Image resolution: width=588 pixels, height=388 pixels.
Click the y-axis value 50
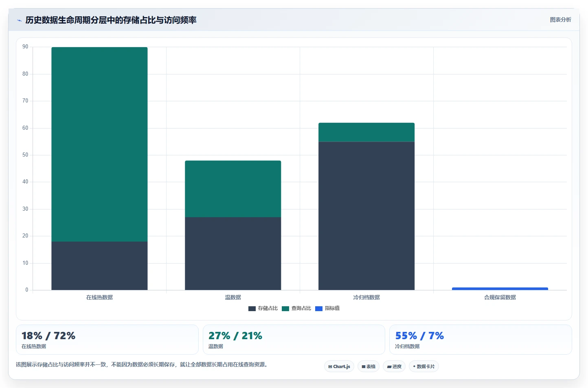pyautogui.click(x=25, y=155)
